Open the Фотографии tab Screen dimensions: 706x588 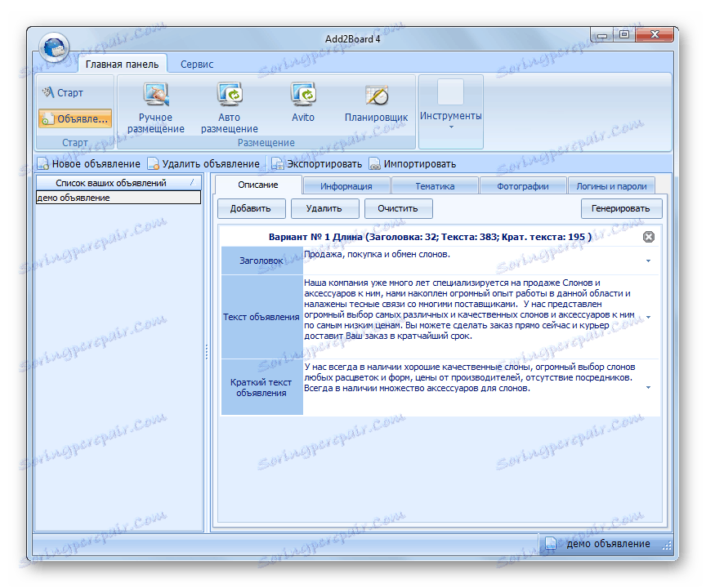(523, 186)
